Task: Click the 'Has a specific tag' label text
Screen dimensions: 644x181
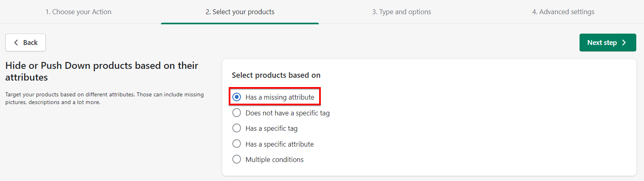Action: 271,128
